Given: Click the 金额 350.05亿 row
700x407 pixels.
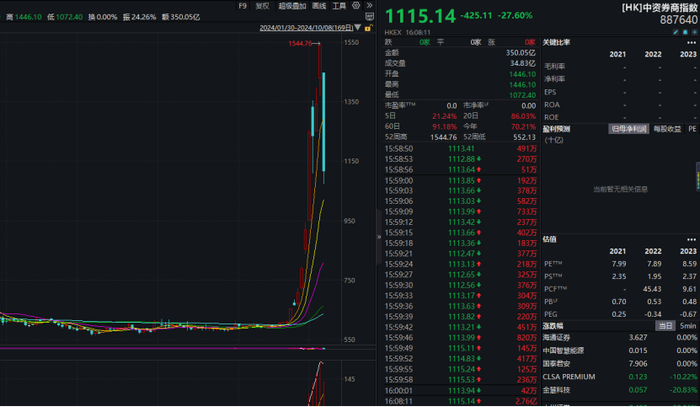Looking at the screenshot, I should click(x=460, y=53).
